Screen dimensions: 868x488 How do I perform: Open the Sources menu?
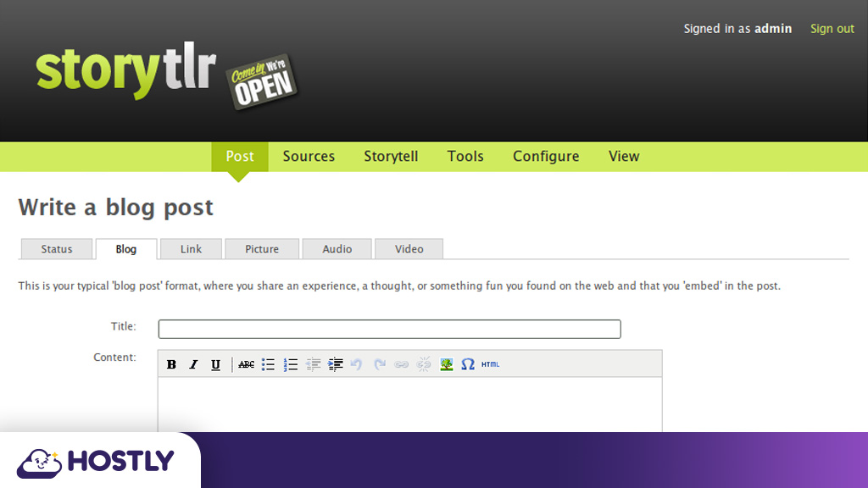point(309,157)
